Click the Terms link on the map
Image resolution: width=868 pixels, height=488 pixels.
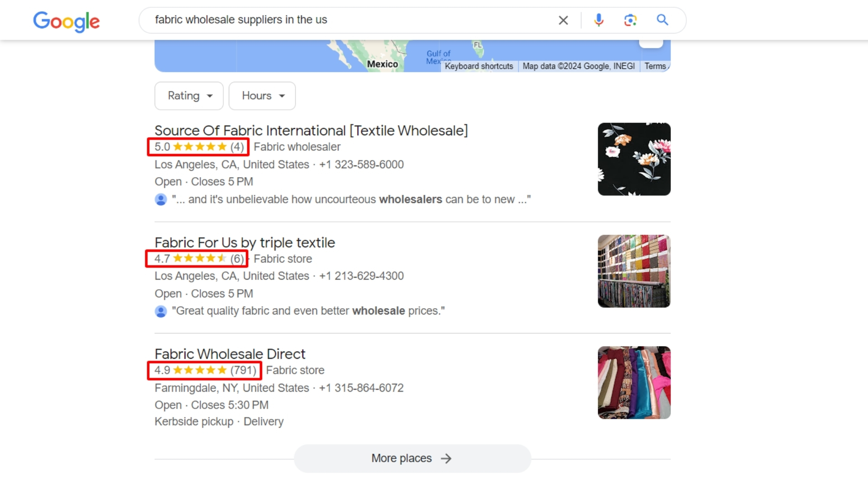(655, 66)
